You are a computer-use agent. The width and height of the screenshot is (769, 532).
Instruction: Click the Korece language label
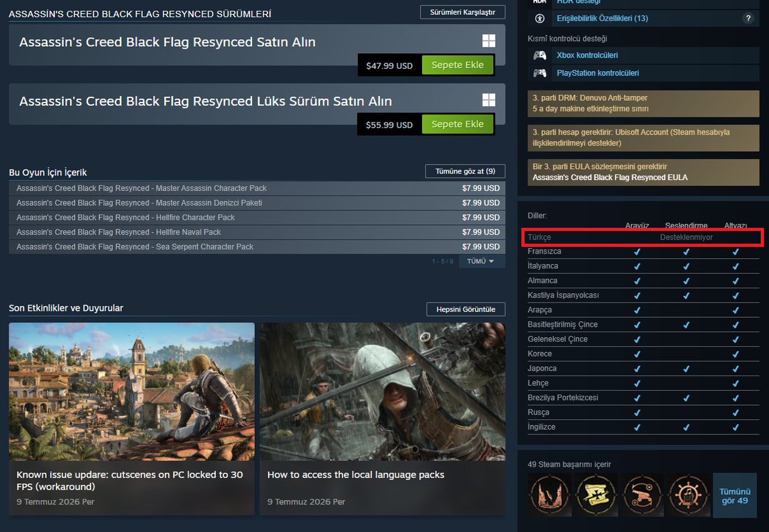pyautogui.click(x=539, y=354)
